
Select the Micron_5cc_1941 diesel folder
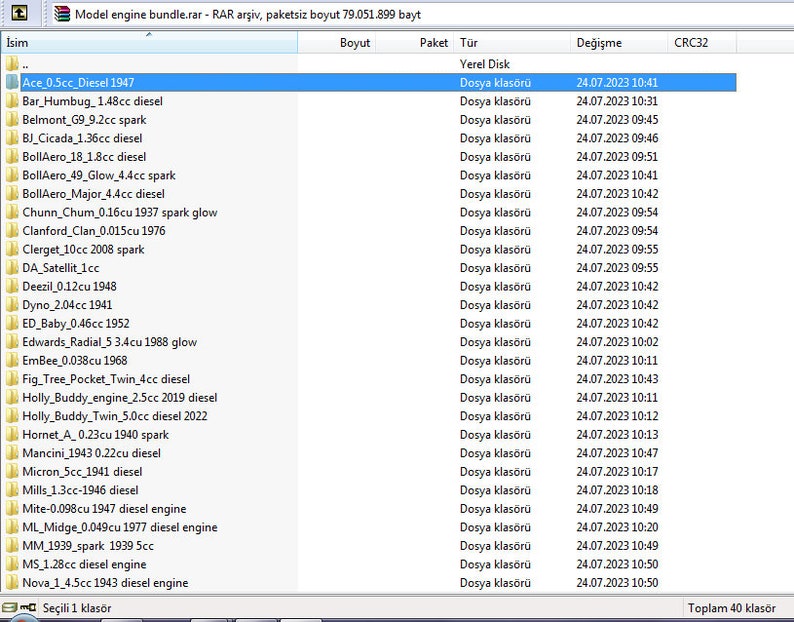[x=83, y=472]
